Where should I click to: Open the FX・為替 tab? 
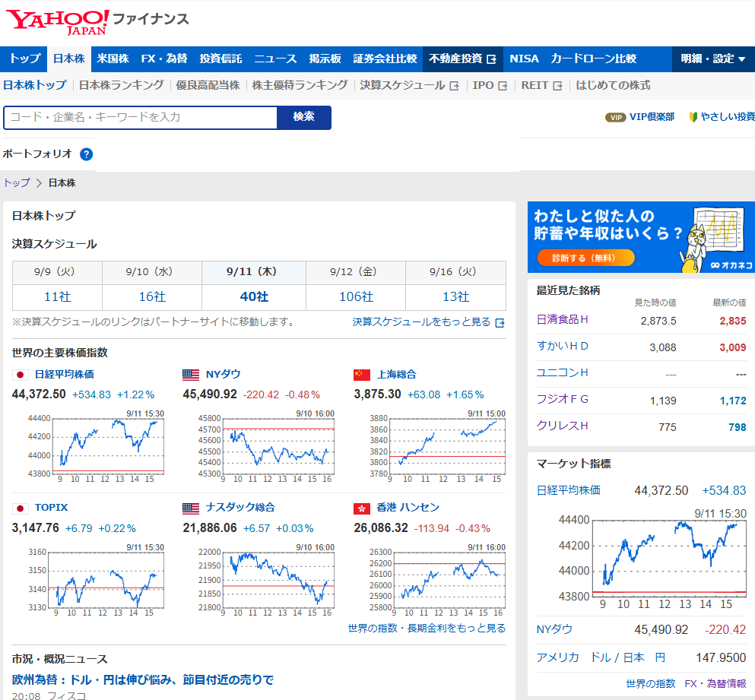coord(164,59)
